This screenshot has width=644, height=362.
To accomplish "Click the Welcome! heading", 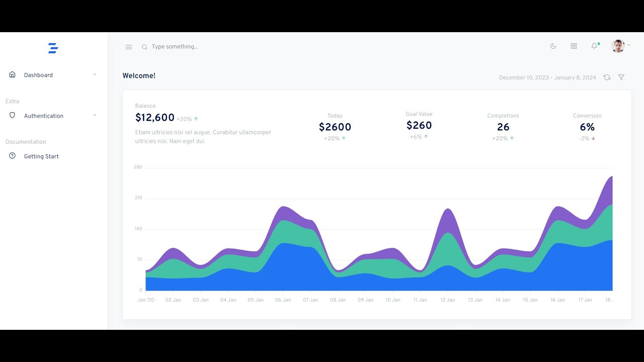I will coord(139,76).
